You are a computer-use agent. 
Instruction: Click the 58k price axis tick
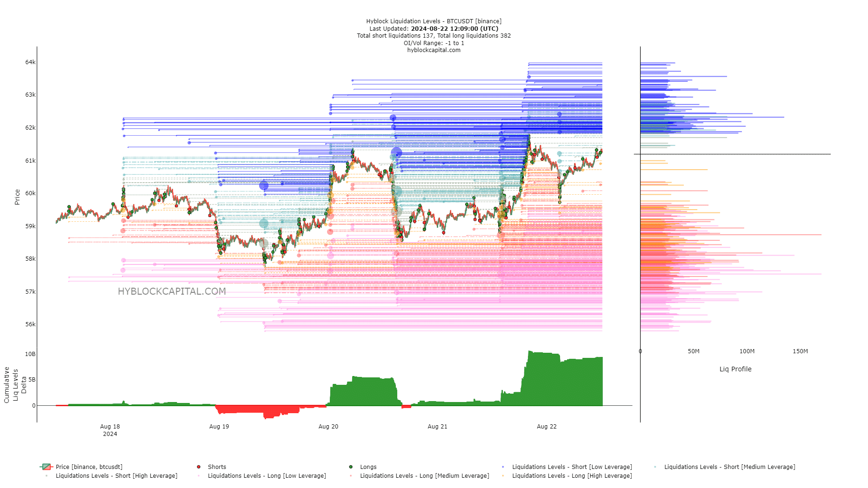(30, 258)
